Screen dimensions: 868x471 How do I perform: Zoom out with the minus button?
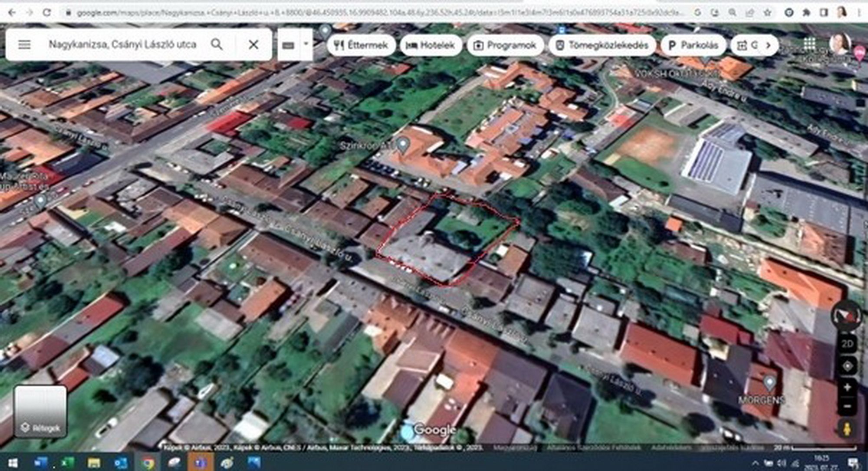(847, 406)
